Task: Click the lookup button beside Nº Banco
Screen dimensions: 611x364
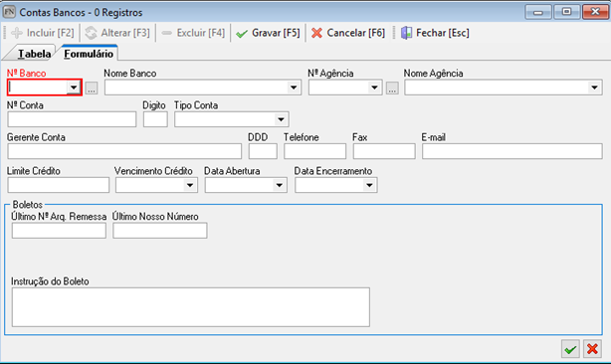Action: (92, 88)
